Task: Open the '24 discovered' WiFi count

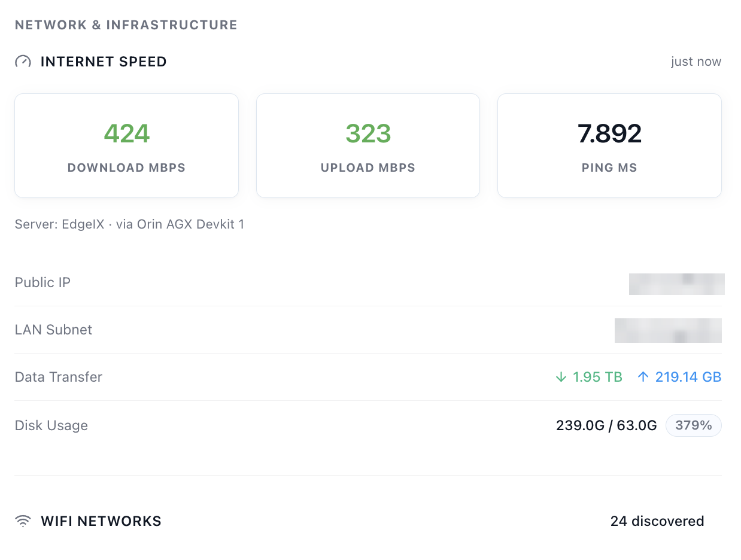Action: click(657, 521)
